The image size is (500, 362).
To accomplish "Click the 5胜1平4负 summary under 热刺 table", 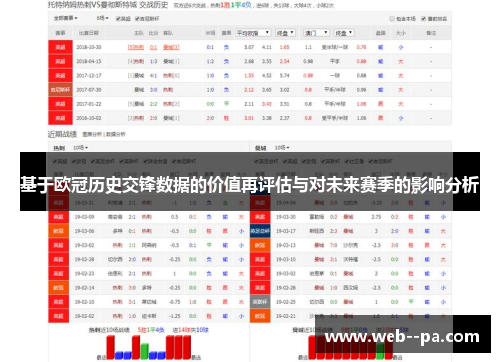I will click(x=151, y=330).
